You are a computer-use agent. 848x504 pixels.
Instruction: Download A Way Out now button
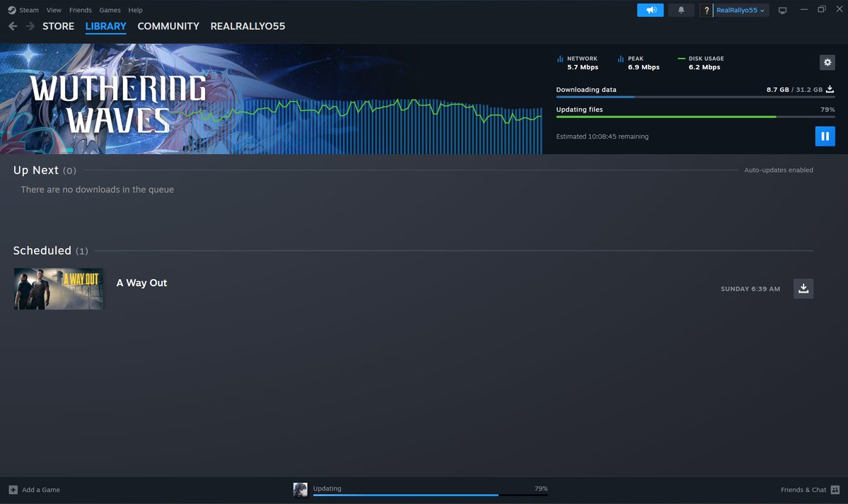point(803,288)
